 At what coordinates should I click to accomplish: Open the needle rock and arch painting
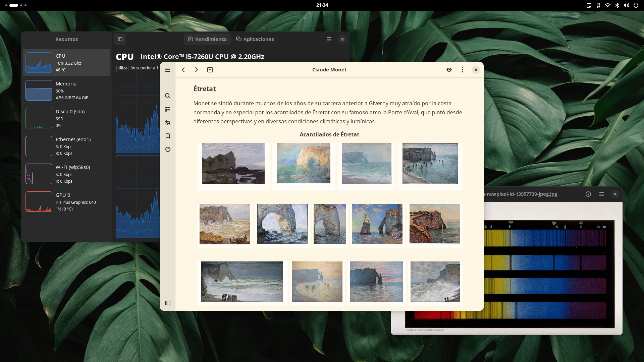[377, 224]
